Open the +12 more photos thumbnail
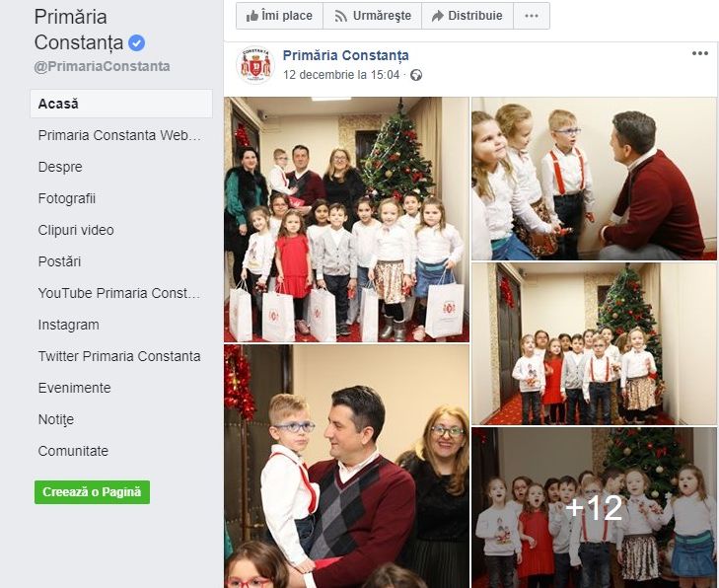 click(595, 508)
